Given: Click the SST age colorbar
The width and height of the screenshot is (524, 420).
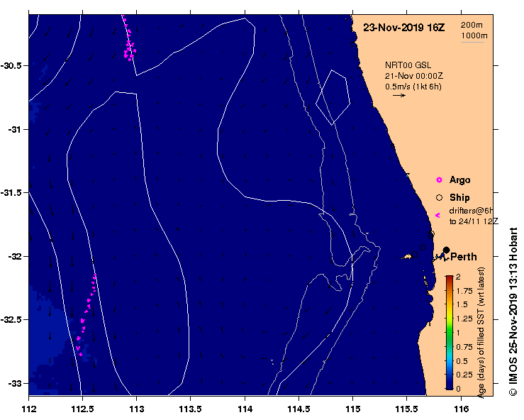Looking at the screenshot, I should 449,333.
